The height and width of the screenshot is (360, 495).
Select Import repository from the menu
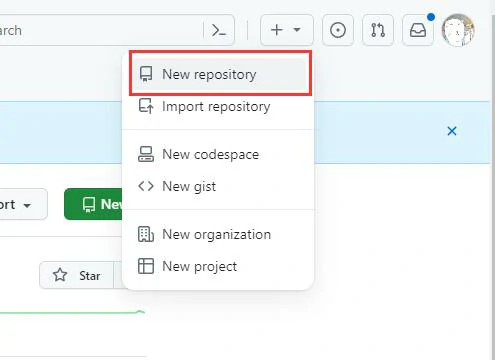[218, 106]
